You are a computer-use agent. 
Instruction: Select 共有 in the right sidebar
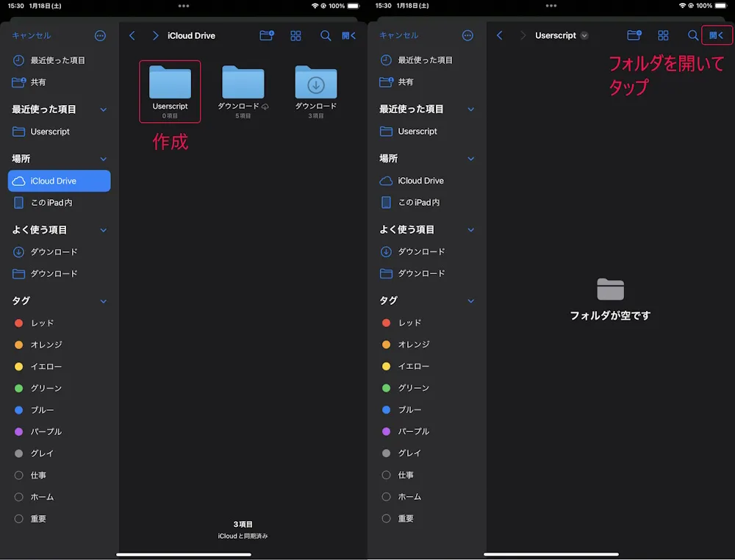click(426, 82)
